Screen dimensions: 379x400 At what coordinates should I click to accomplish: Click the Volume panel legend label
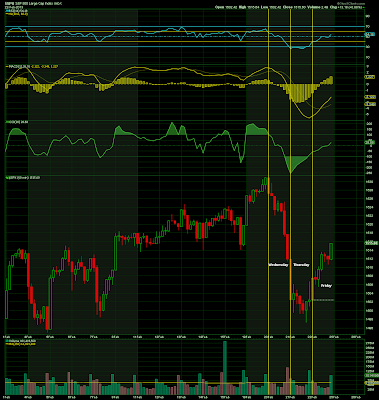(x=20, y=342)
